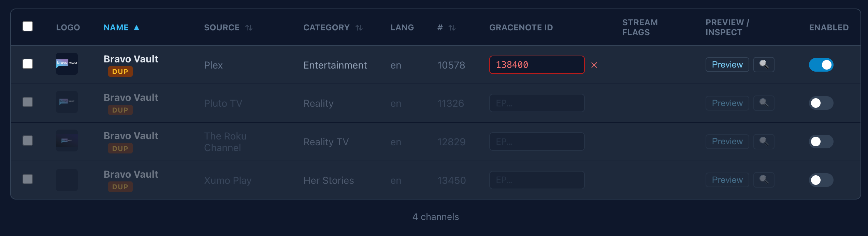Click Pluto TV row Gracenote ID field
The image size is (868, 236).
(537, 103)
